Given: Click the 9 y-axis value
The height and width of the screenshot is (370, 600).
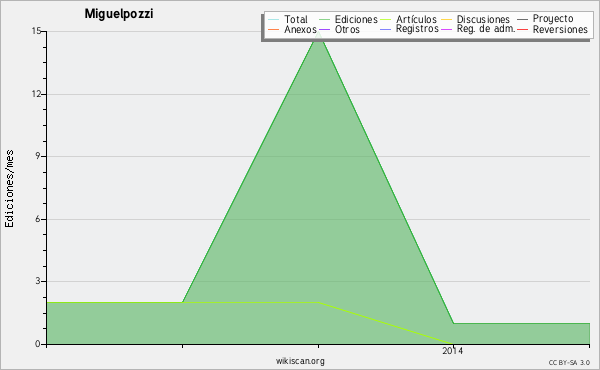Looking at the screenshot, I should tap(38, 156).
